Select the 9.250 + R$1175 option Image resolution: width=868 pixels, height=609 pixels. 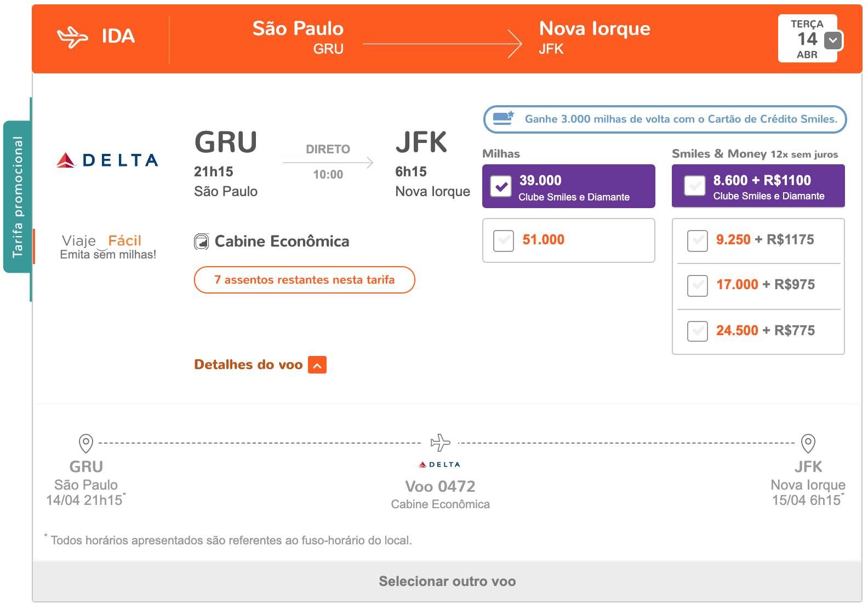(x=698, y=240)
